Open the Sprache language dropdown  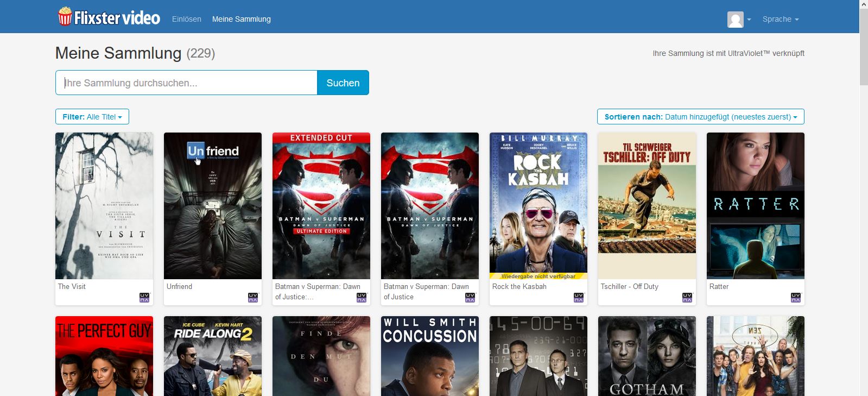pos(781,19)
